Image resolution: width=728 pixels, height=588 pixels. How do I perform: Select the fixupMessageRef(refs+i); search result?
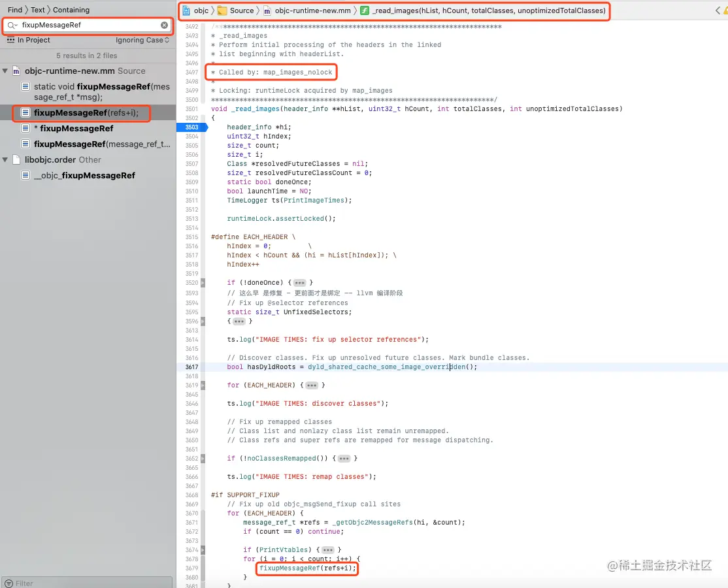coord(88,113)
